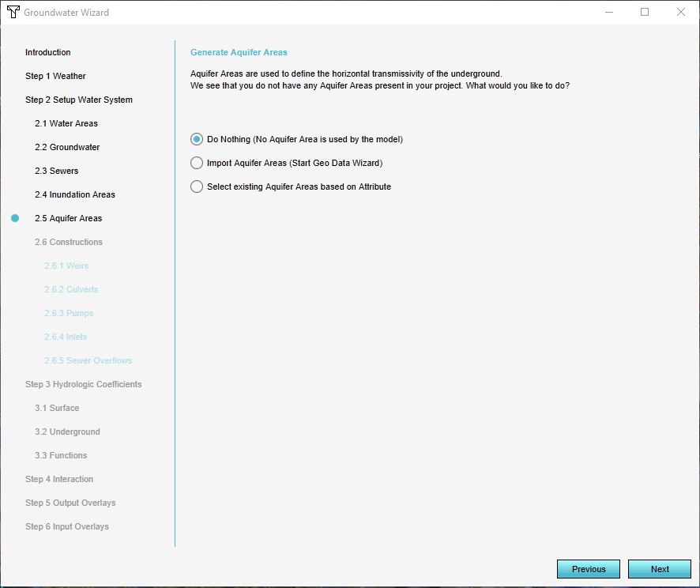Image resolution: width=700 pixels, height=588 pixels.
Task: Select existing Aquifer Areas based on Attribute
Action: [197, 187]
